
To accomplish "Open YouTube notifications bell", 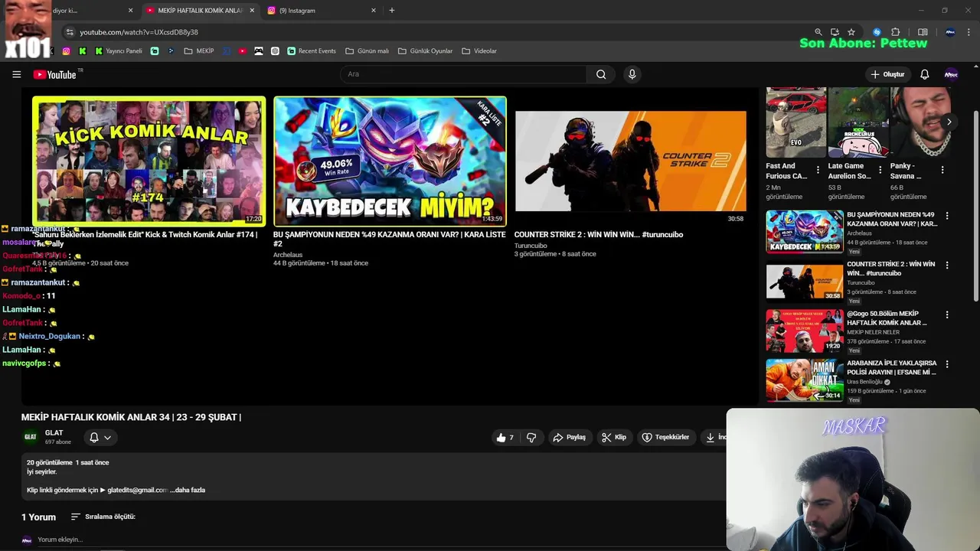I will click(x=924, y=74).
